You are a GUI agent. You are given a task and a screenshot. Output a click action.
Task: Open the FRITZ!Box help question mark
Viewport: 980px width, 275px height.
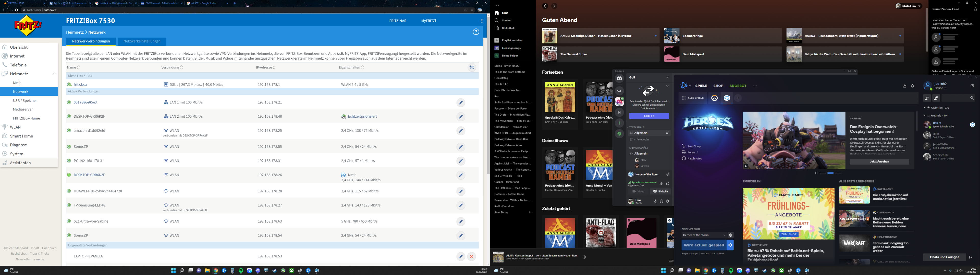coord(476,32)
